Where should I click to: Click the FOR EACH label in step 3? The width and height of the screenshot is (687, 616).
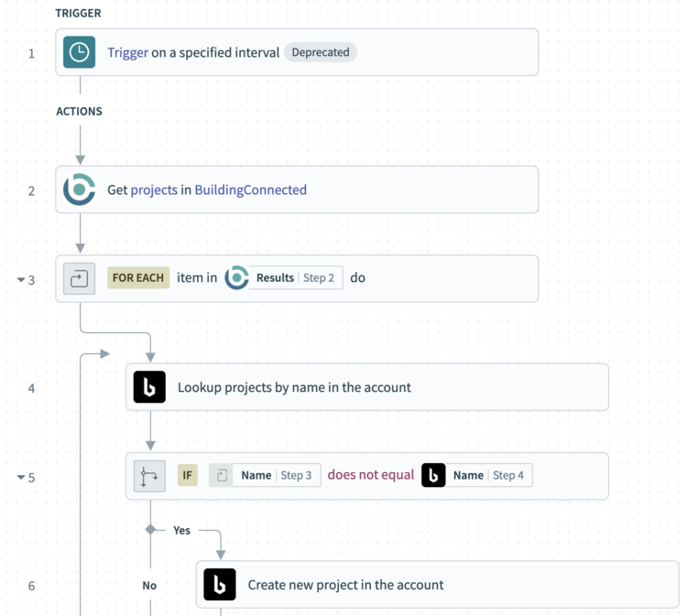point(138,277)
